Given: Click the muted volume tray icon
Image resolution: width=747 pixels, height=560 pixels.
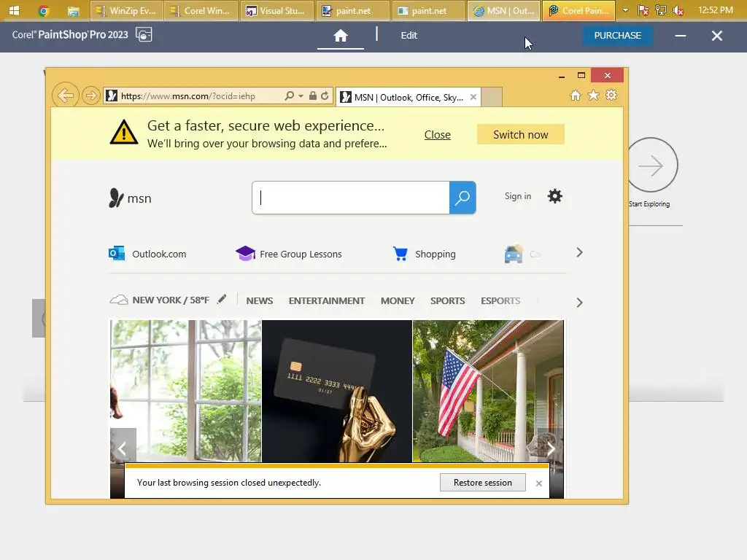Looking at the screenshot, I should coord(678,10).
